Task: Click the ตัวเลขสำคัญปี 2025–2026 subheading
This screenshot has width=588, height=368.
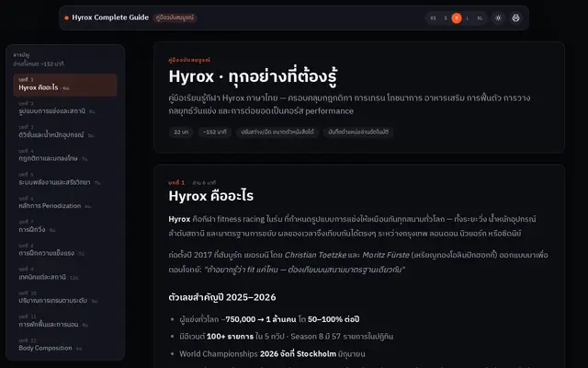Action: click(222, 297)
